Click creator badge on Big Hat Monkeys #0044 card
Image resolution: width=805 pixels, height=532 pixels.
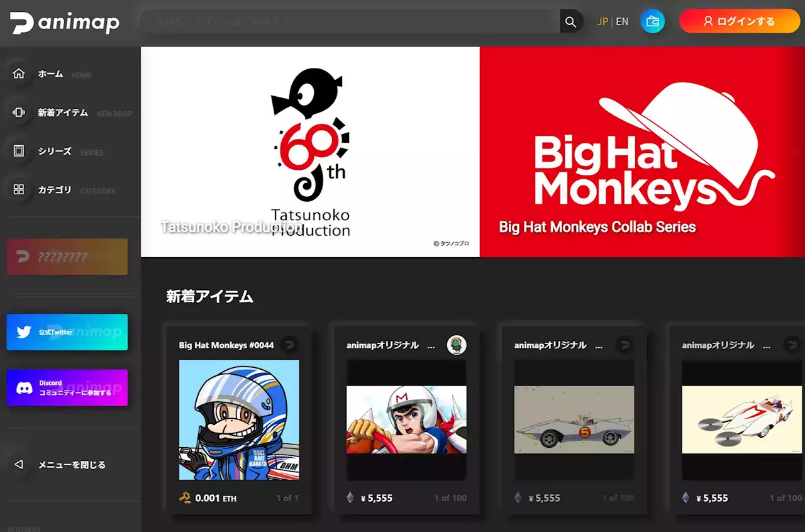click(289, 345)
